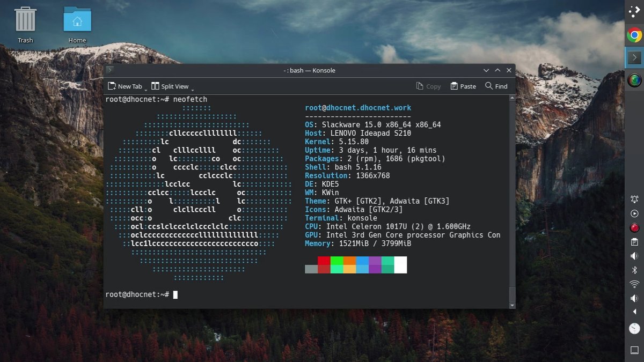
Task: Click the white color block in neofetch
Action: point(400,265)
